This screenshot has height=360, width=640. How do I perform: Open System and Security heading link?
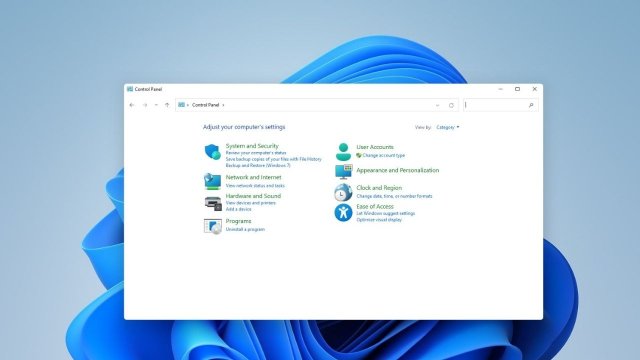(252, 146)
